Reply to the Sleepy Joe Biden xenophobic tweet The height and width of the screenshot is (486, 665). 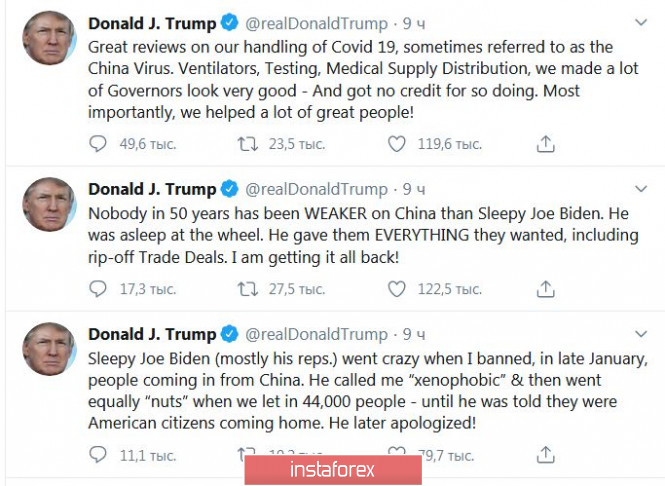click(x=97, y=456)
